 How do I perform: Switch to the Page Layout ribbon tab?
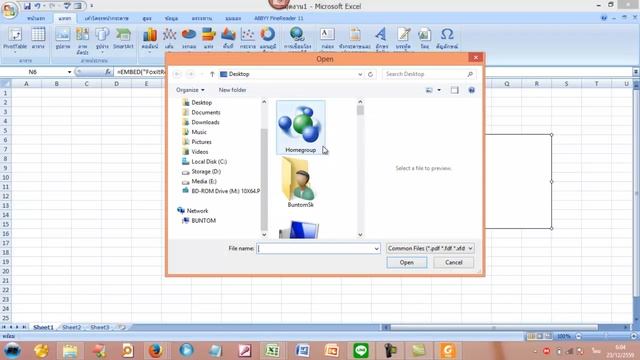pyautogui.click(x=107, y=18)
